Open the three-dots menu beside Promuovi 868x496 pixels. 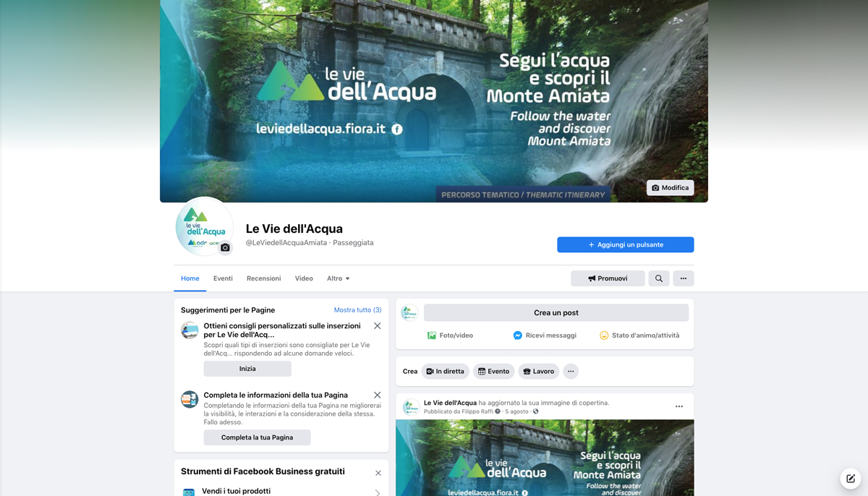click(x=684, y=278)
